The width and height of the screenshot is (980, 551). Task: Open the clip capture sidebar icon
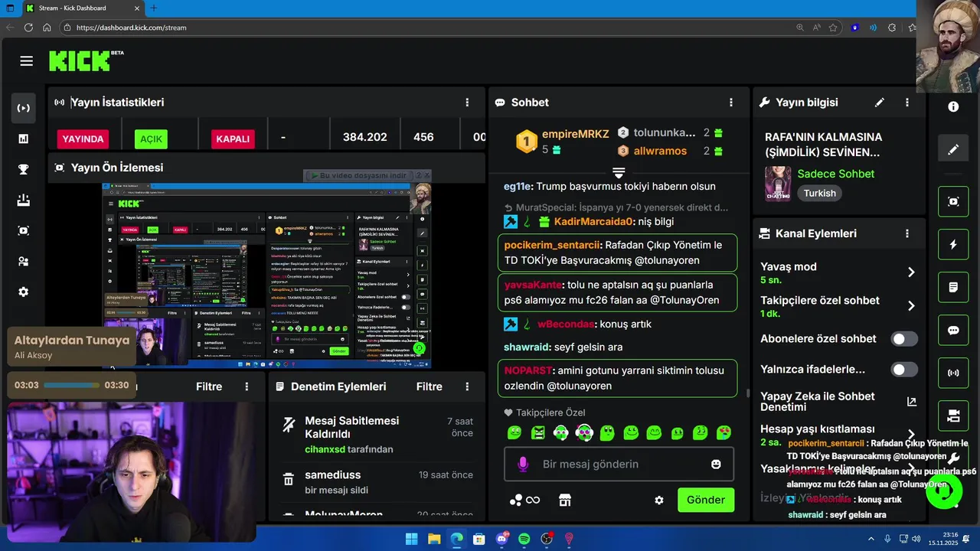(24, 230)
